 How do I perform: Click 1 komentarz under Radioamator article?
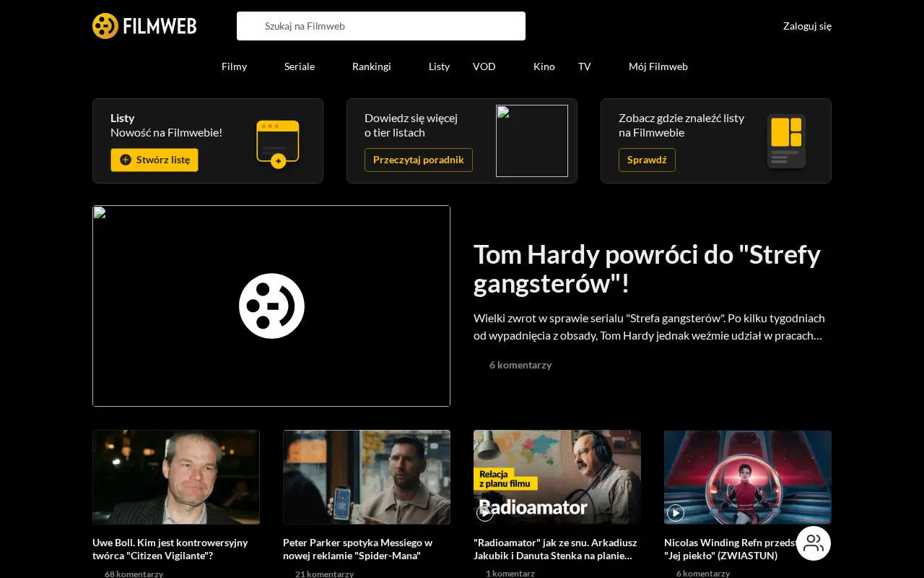coord(510,573)
